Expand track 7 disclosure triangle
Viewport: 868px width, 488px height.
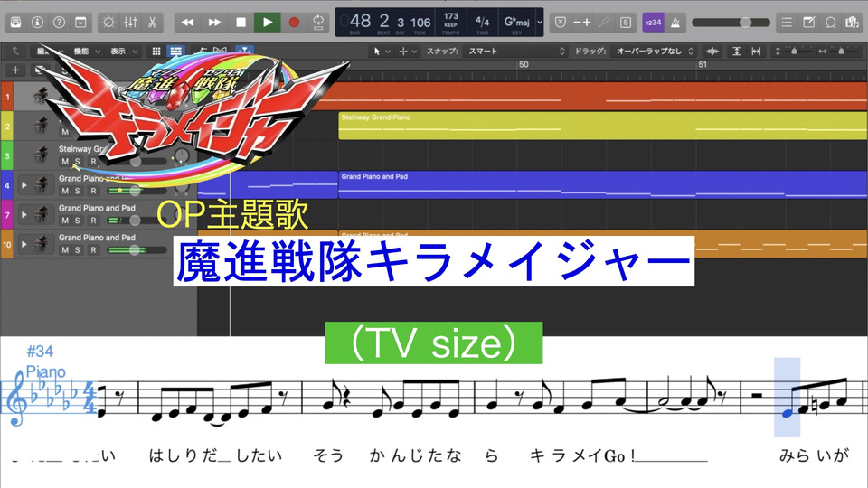coord(24,214)
